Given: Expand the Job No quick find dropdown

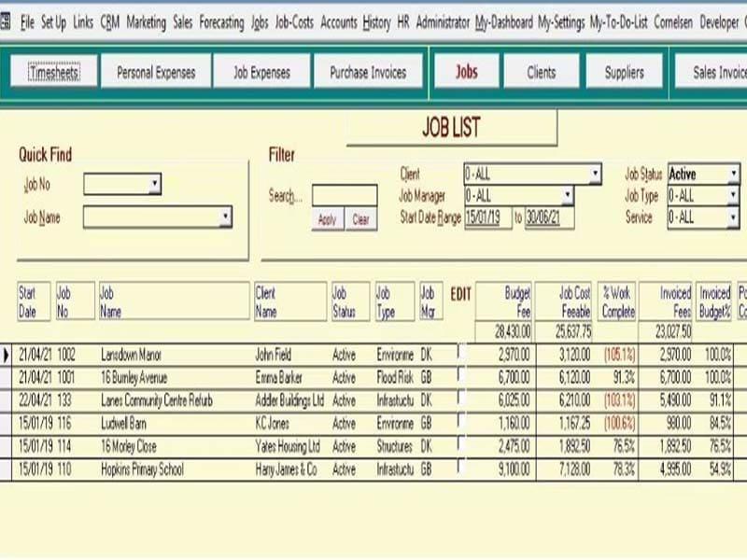Looking at the screenshot, I should coord(154,184).
